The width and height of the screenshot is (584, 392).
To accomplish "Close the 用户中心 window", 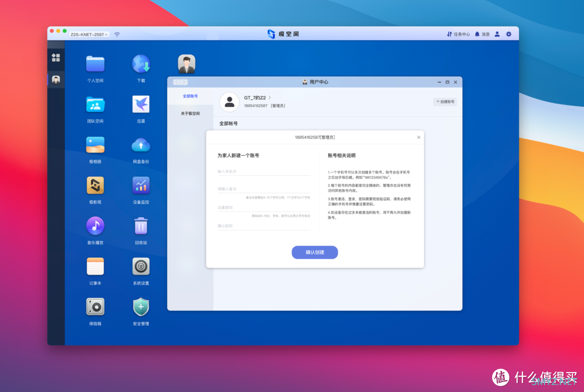I will point(455,82).
